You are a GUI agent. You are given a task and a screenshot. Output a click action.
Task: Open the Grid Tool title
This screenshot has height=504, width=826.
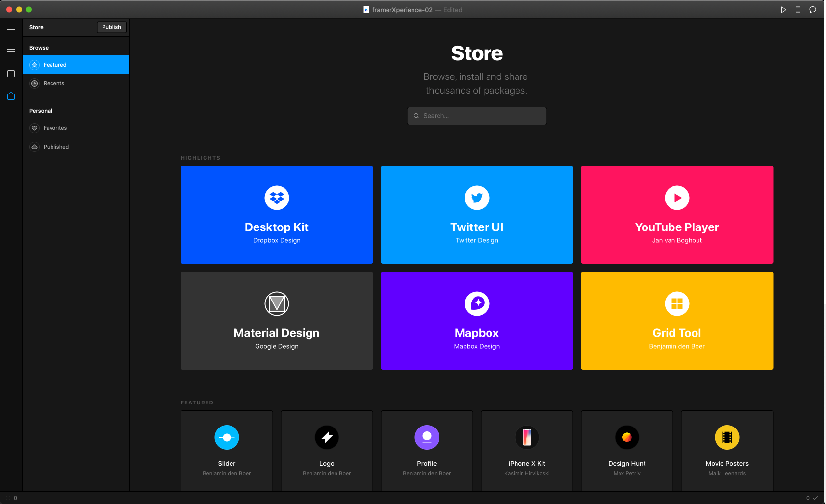pyautogui.click(x=677, y=333)
